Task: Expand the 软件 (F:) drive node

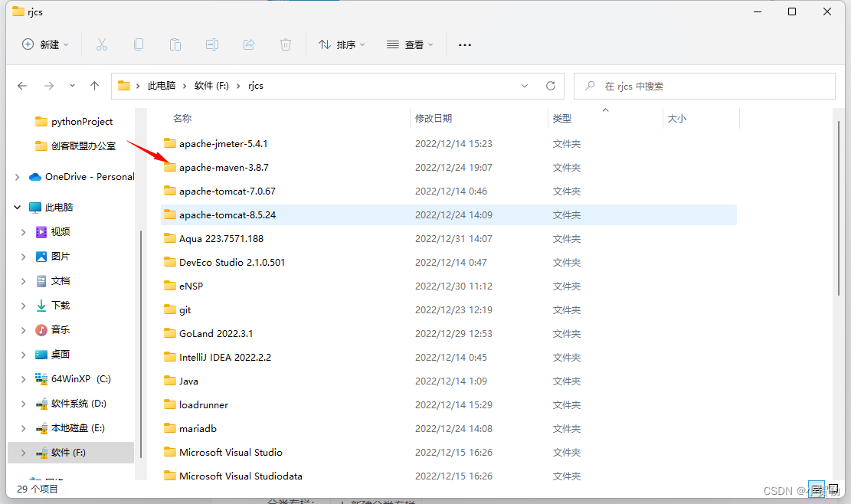Action: [x=23, y=453]
